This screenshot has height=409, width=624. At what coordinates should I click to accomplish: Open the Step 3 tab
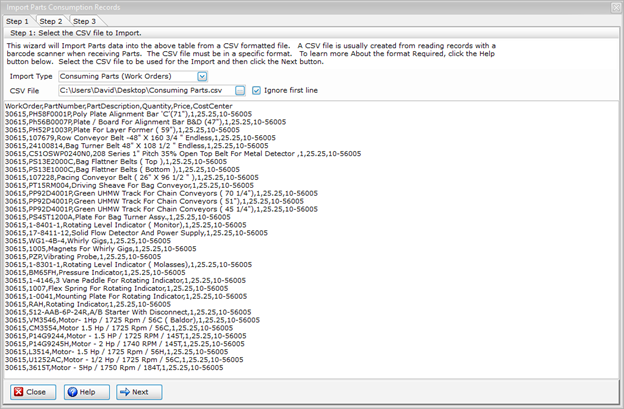pyautogui.click(x=84, y=21)
